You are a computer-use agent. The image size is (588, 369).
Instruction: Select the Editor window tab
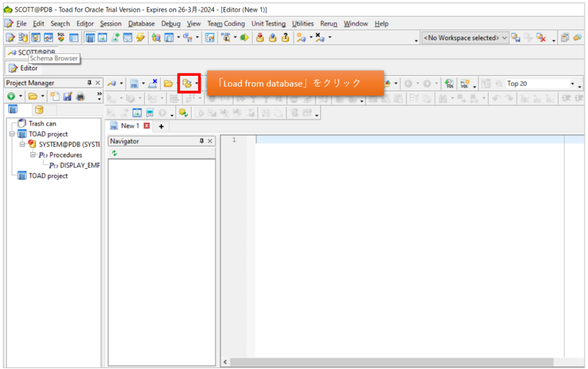tap(24, 68)
